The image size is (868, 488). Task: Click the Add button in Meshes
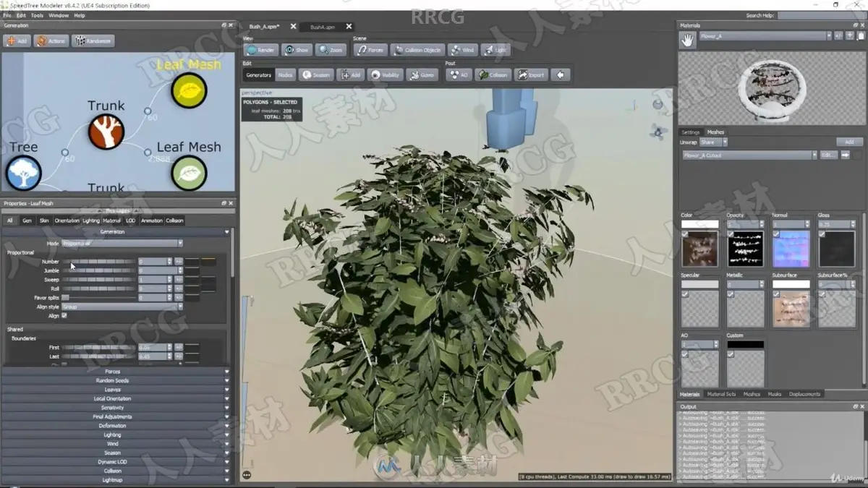pos(849,142)
